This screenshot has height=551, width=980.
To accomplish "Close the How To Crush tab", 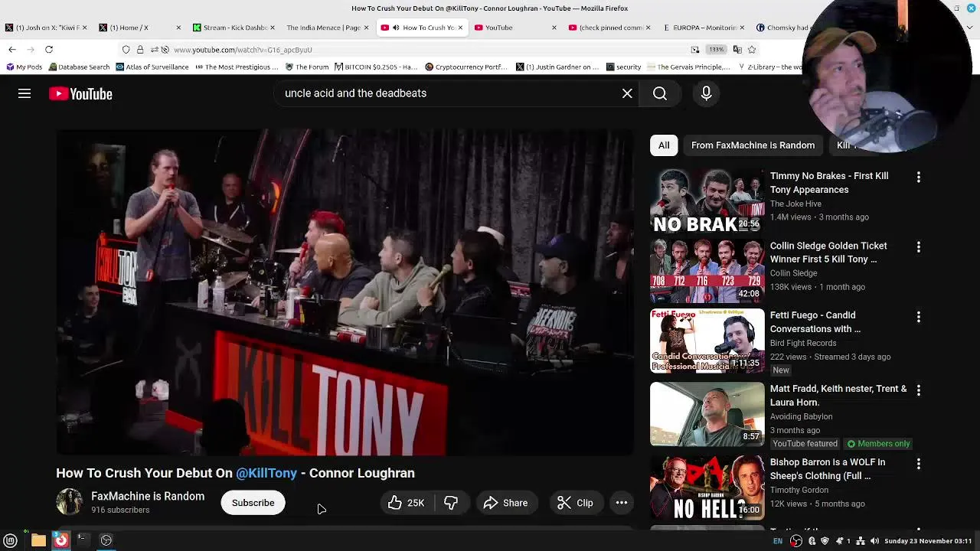I will pyautogui.click(x=461, y=28).
